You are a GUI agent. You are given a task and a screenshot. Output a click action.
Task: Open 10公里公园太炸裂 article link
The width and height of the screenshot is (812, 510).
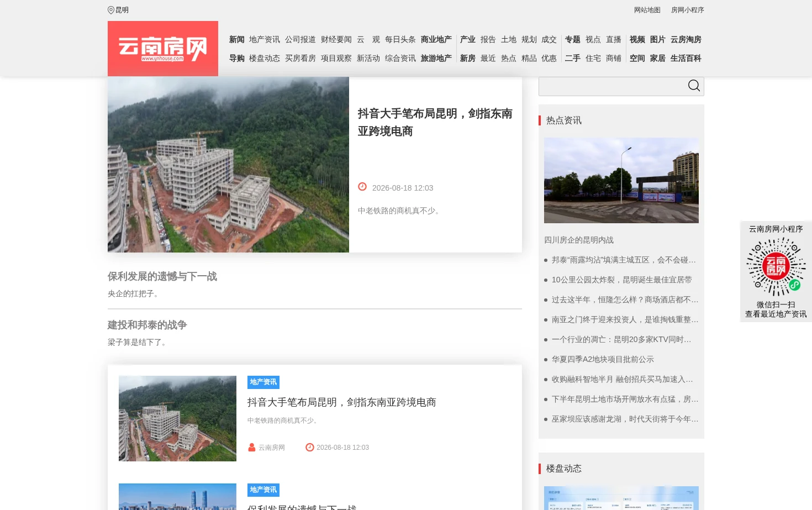622,280
